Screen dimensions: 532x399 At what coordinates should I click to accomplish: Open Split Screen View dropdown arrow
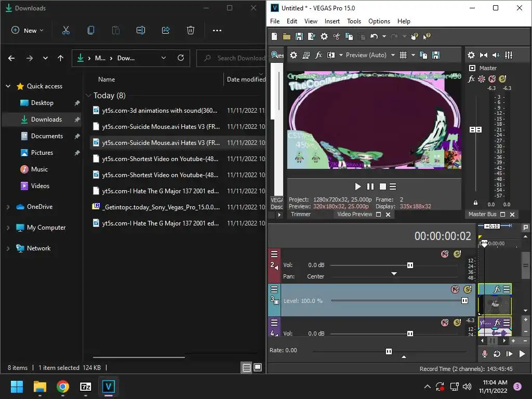tap(341, 55)
